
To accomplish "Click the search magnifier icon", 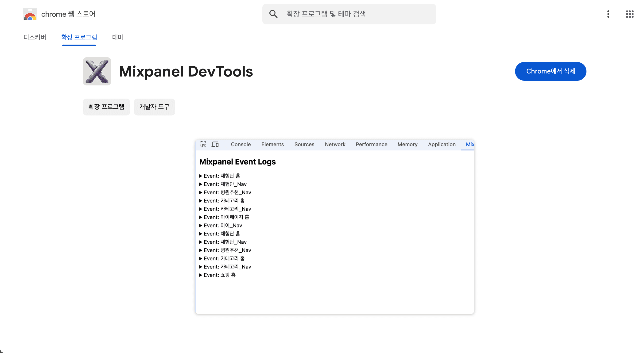I will (x=273, y=14).
